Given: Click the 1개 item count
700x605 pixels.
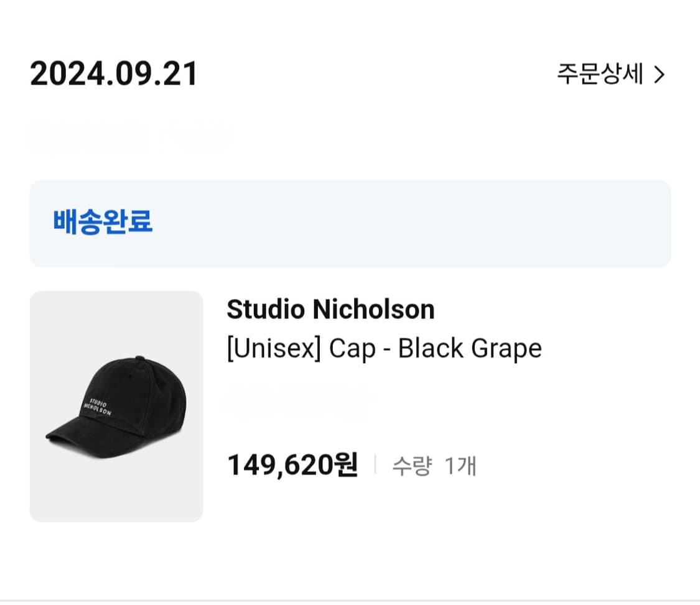Looking at the screenshot, I should (460, 466).
